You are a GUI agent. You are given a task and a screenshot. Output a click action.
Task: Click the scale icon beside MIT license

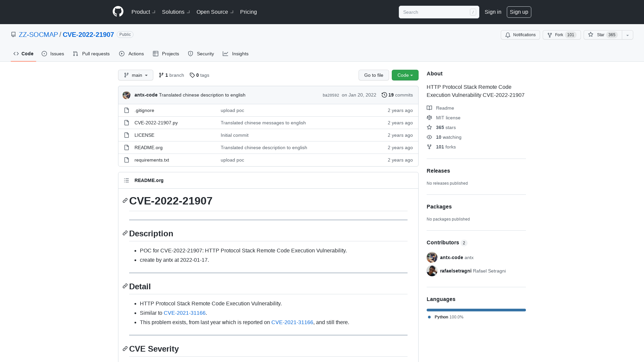(x=429, y=118)
